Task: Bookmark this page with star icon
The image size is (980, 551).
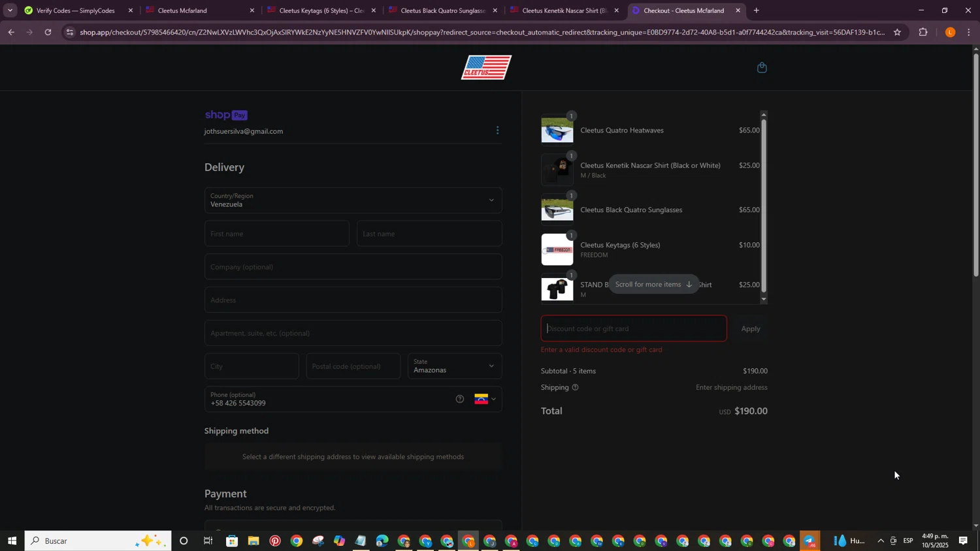Action: [x=897, y=32]
